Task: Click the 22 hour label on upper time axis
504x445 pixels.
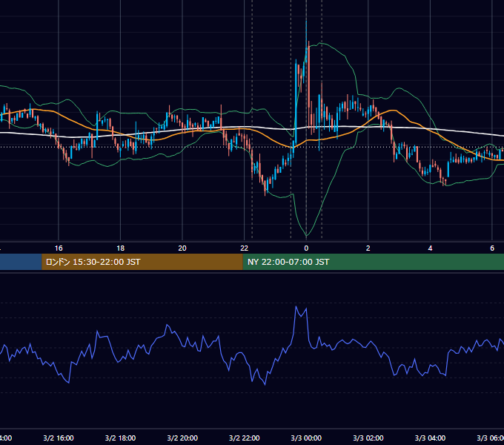Action: [245, 248]
